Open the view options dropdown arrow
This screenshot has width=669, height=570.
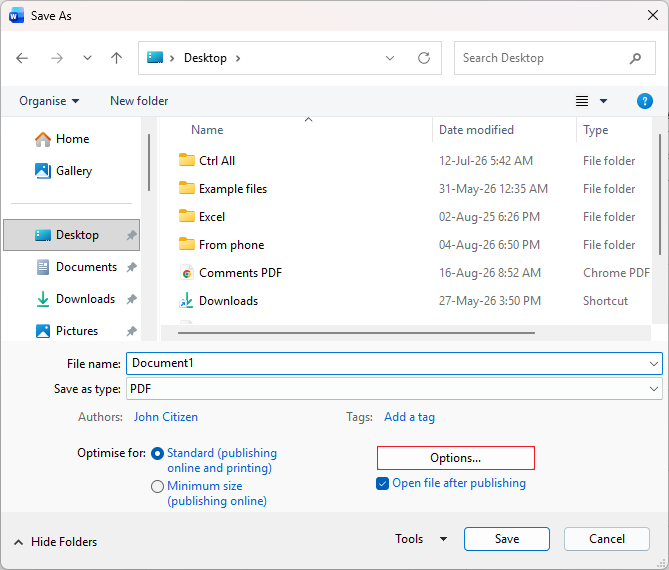603,101
